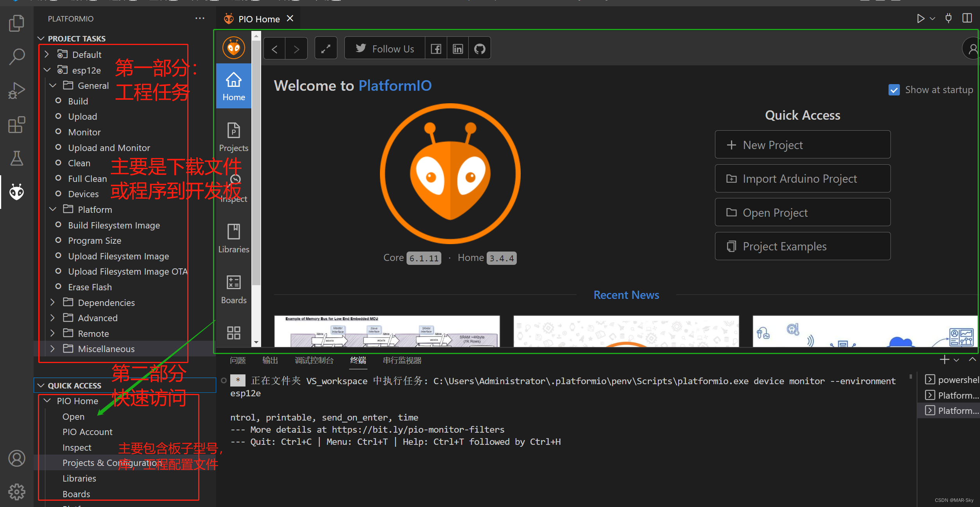Open Inspect in the PIO Home sidebar

click(233, 188)
